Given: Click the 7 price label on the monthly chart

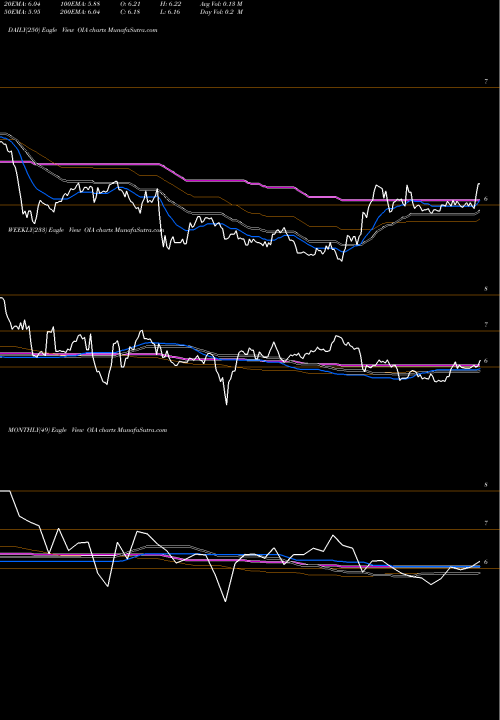Looking at the screenshot, I should pos(486,523).
